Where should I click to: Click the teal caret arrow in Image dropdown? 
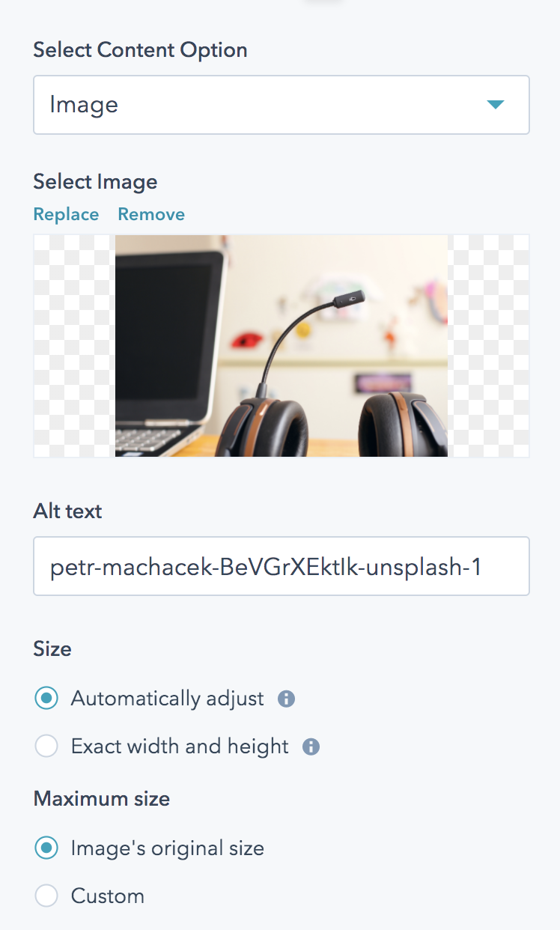click(x=496, y=105)
